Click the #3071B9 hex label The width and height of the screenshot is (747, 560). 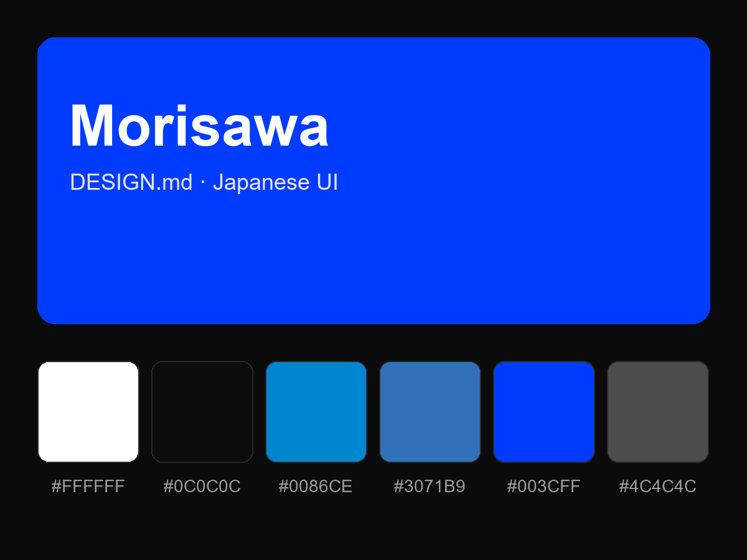click(x=430, y=487)
